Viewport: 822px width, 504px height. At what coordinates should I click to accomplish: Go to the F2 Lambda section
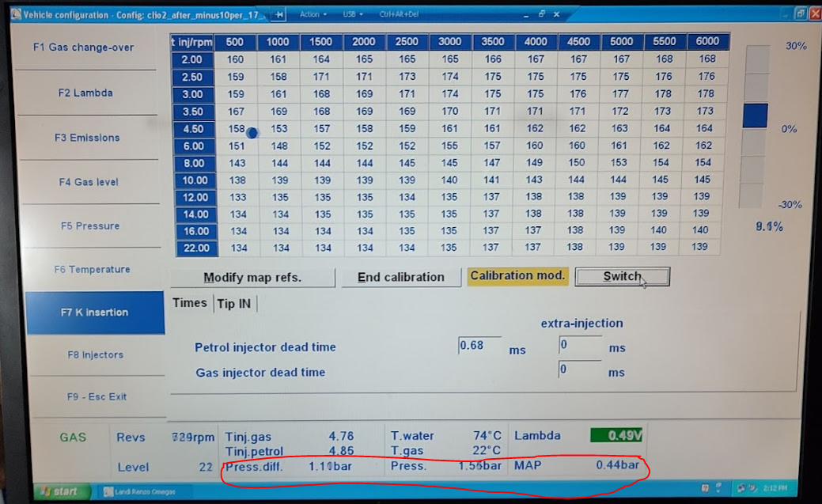click(85, 93)
